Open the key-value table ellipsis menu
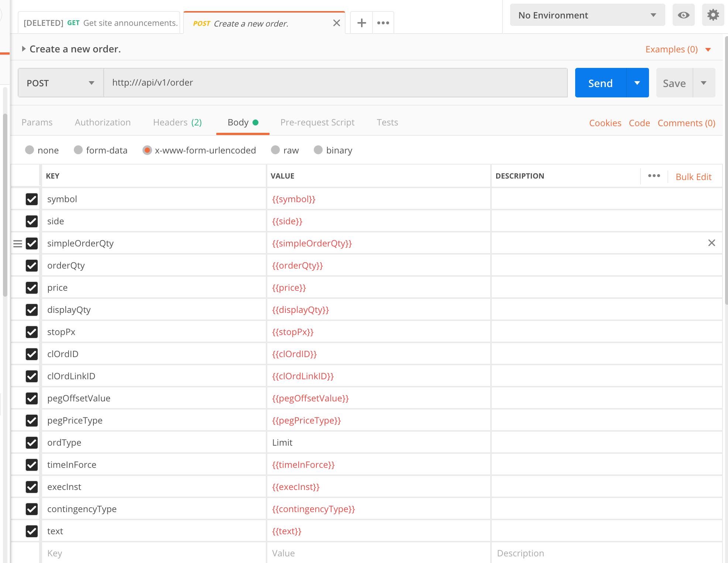Screen dimensions: 728x563 (654, 176)
